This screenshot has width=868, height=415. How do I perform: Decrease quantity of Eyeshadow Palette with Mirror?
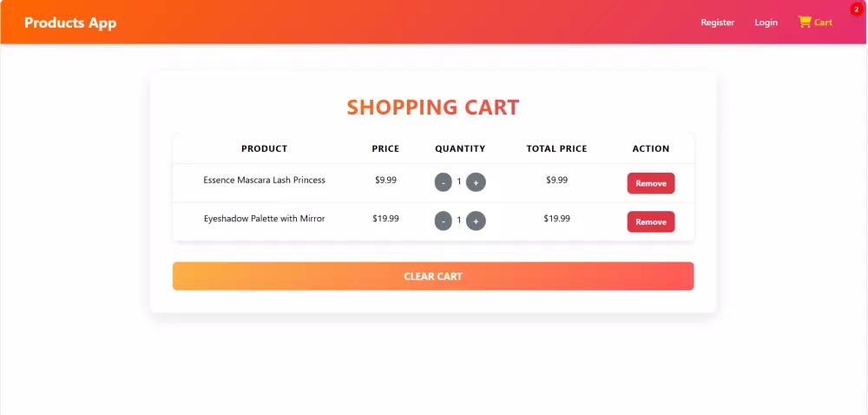444,221
